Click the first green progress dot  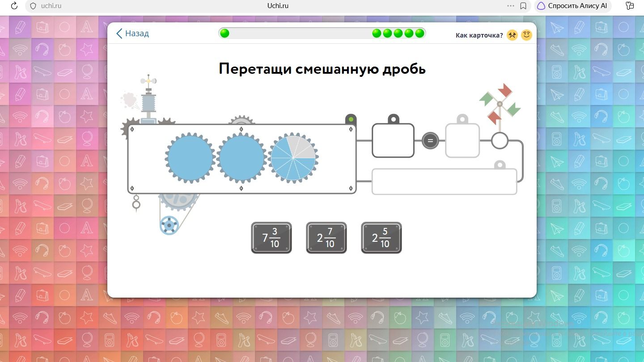pos(225,34)
